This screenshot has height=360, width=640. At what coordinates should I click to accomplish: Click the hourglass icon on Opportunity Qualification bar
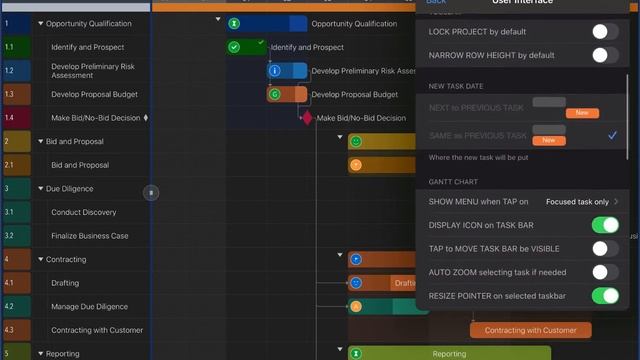click(234, 24)
